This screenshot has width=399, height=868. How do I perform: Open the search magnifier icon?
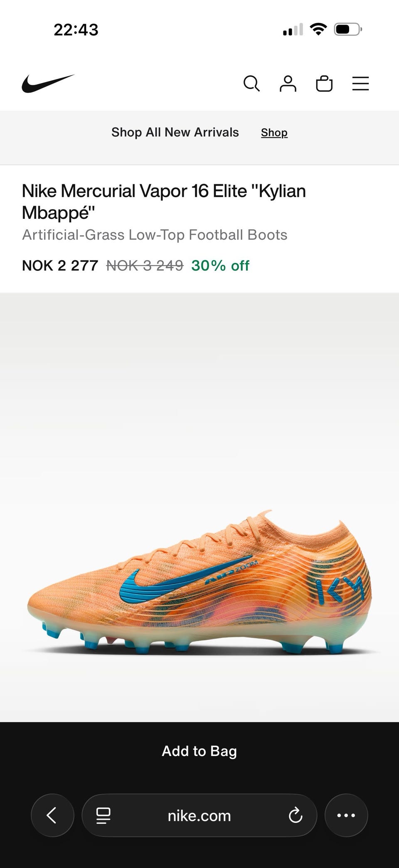click(x=251, y=84)
